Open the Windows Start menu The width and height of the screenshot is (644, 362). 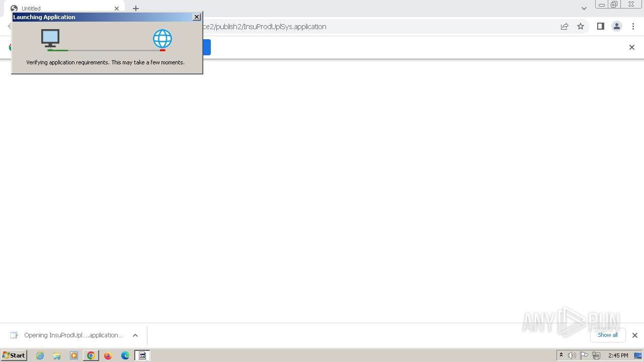[14, 355]
